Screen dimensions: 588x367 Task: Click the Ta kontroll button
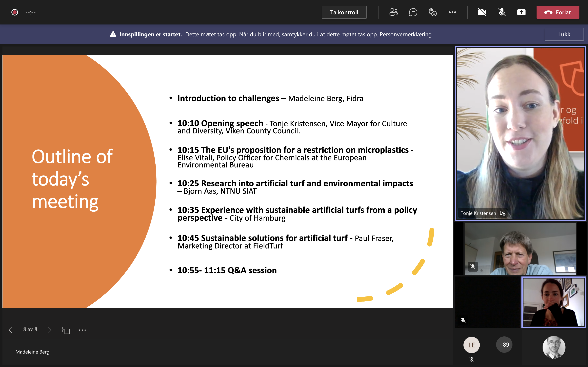pos(344,12)
